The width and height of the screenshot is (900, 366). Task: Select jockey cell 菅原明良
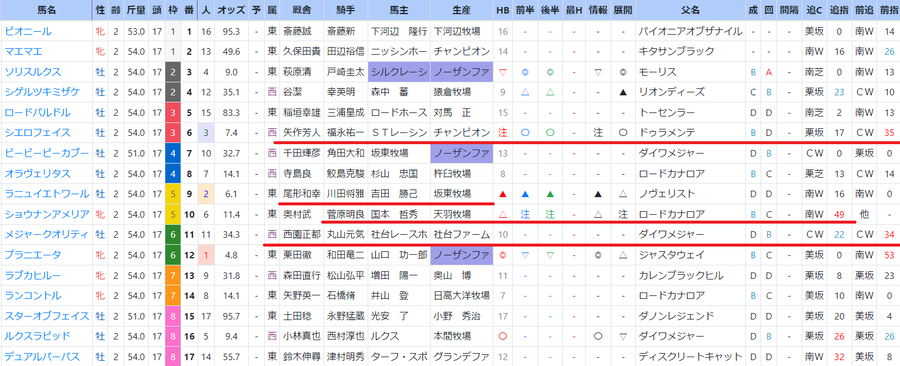click(x=346, y=215)
